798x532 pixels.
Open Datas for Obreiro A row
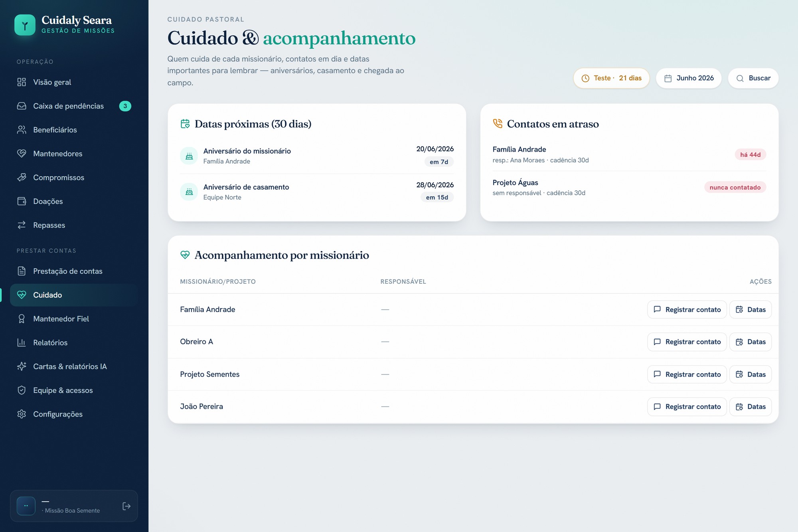pyautogui.click(x=751, y=342)
